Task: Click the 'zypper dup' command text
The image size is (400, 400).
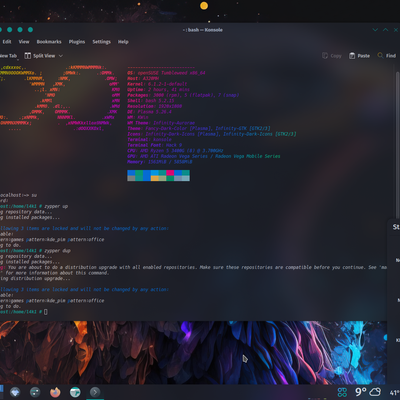Action: pos(57,251)
